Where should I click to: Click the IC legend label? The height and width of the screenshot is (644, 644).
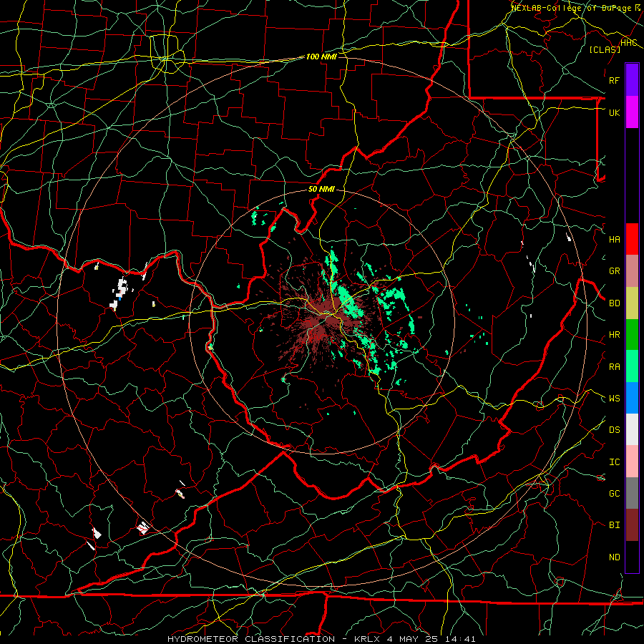click(614, 462)
